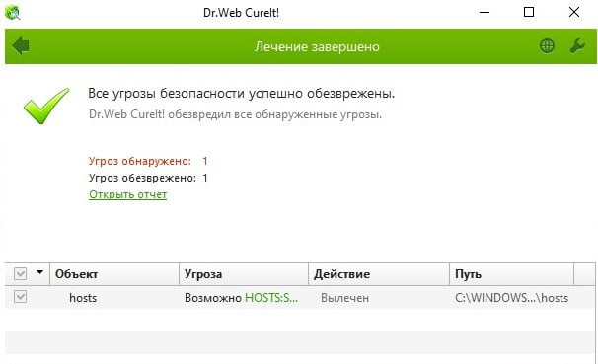
Task: Open the report via Открыть отчет link
Action: (x=127, y=194)
